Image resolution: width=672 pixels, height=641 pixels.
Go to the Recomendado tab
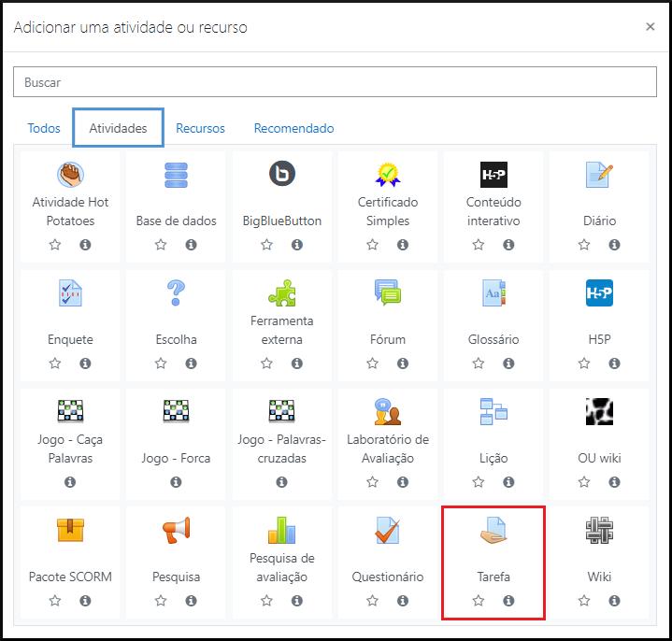pos(293,128)
